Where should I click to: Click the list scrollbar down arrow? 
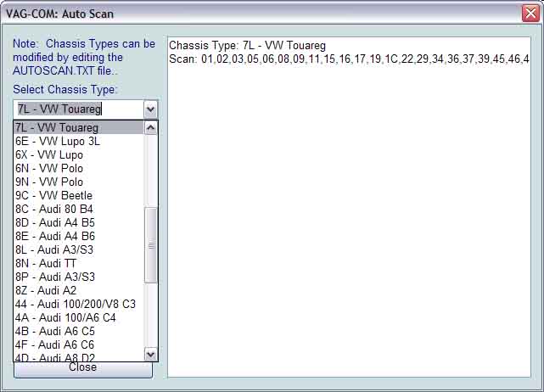(150, 354)
